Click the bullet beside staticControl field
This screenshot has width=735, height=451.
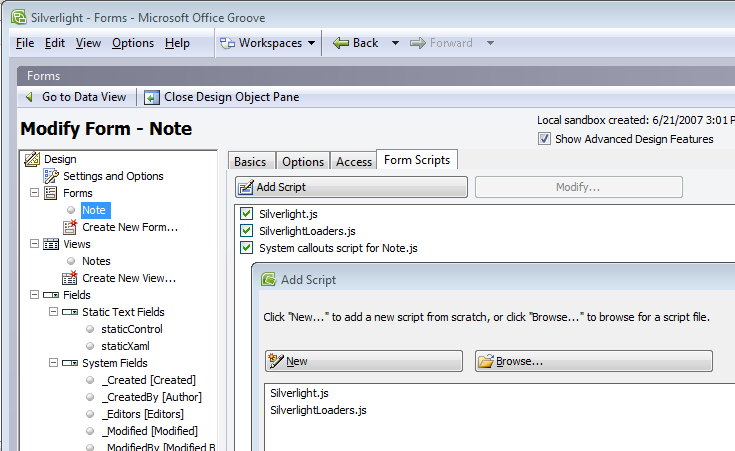(x=90, y=329)
